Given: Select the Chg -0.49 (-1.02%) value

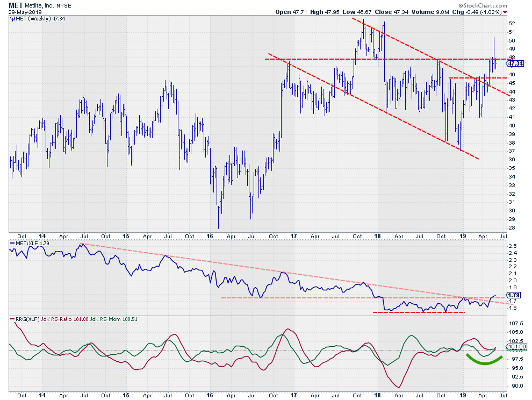Looking at the screenshot, I should 477,12.
